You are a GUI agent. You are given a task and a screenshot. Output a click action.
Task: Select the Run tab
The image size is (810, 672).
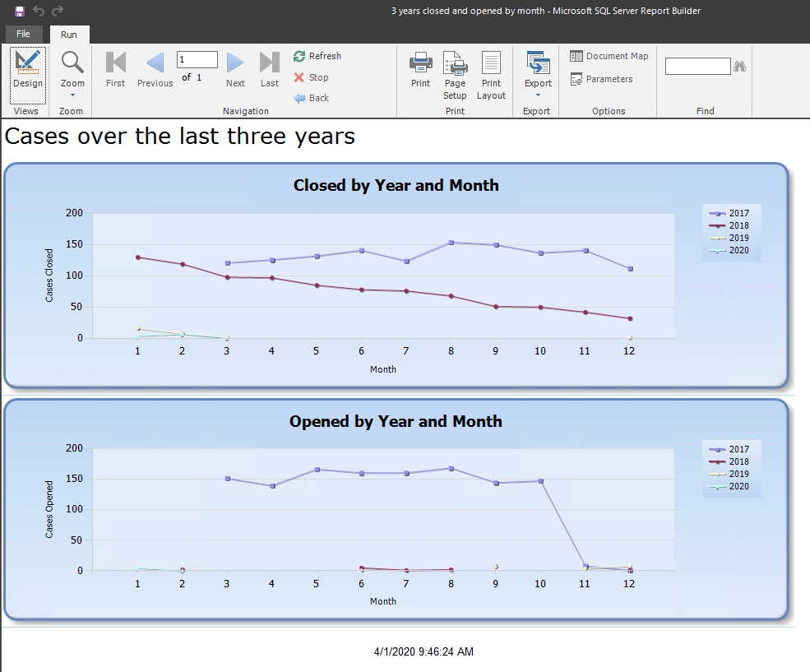(69, 35)
